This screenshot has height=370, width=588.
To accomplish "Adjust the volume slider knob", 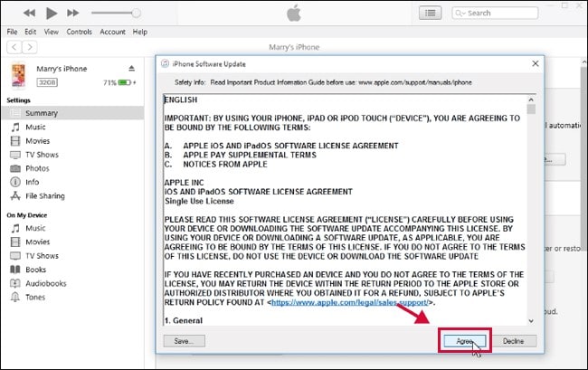I will [x=136, y=14].
